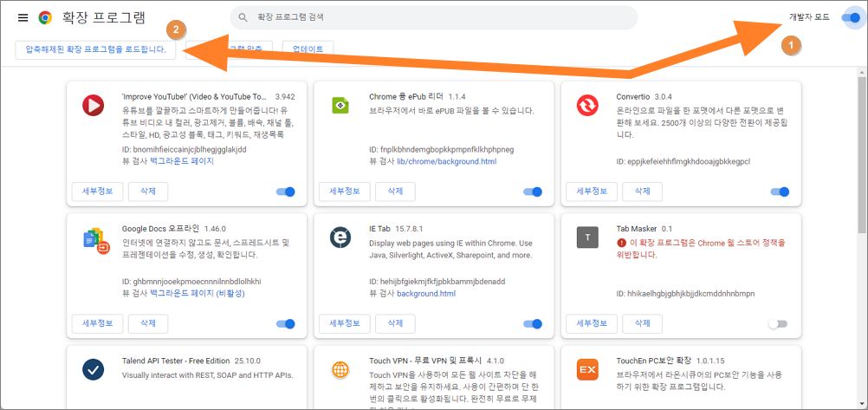Click the IE Tab extension icon

click(340, 238)
